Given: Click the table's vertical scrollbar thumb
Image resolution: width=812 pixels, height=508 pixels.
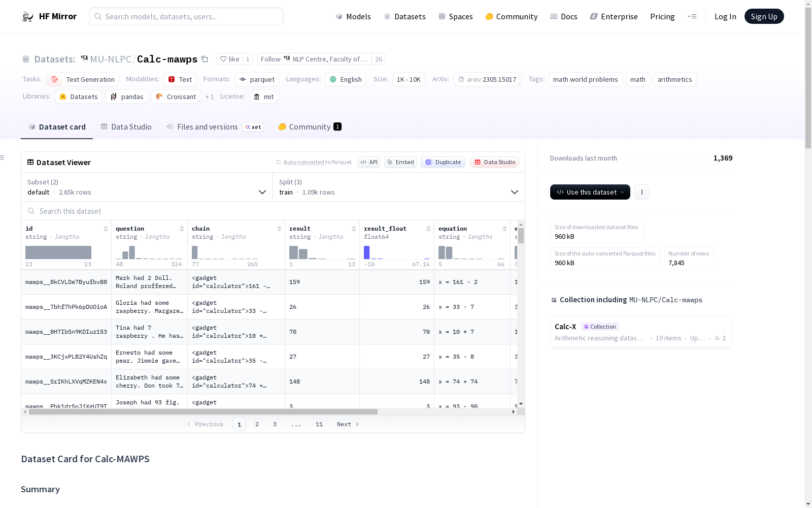Looking at the screenshot, I should pos(521,236).
